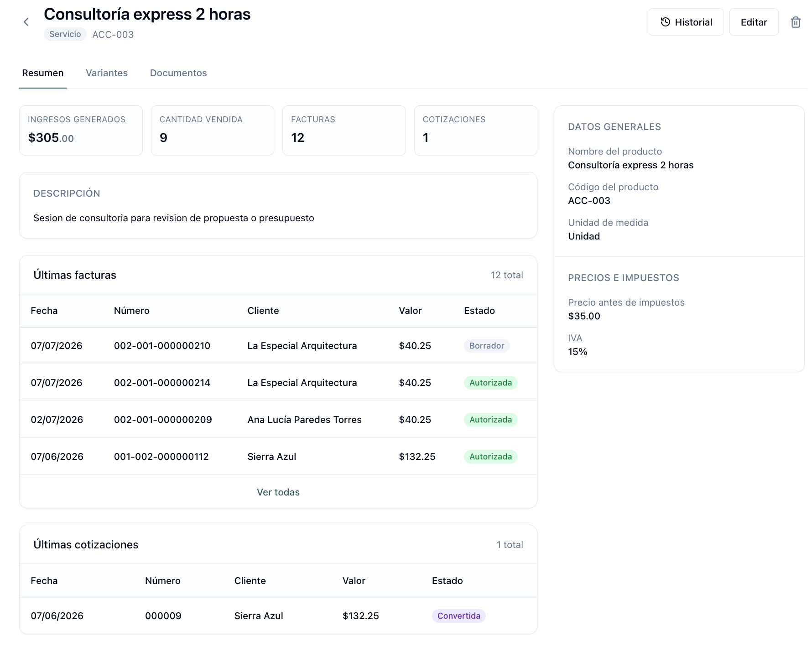Open the Variantes tab
The image size is (812, 657).
(x=107, y=73)
